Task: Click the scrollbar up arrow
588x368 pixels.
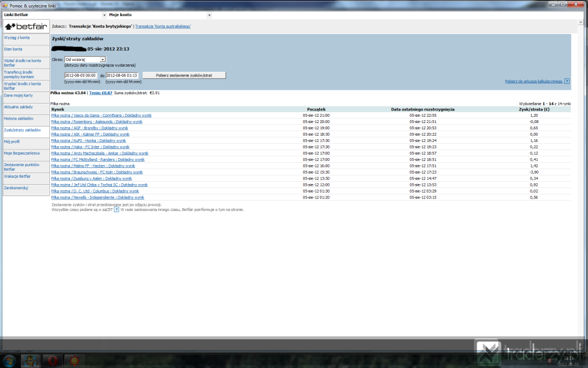Action: click(581, 22)
